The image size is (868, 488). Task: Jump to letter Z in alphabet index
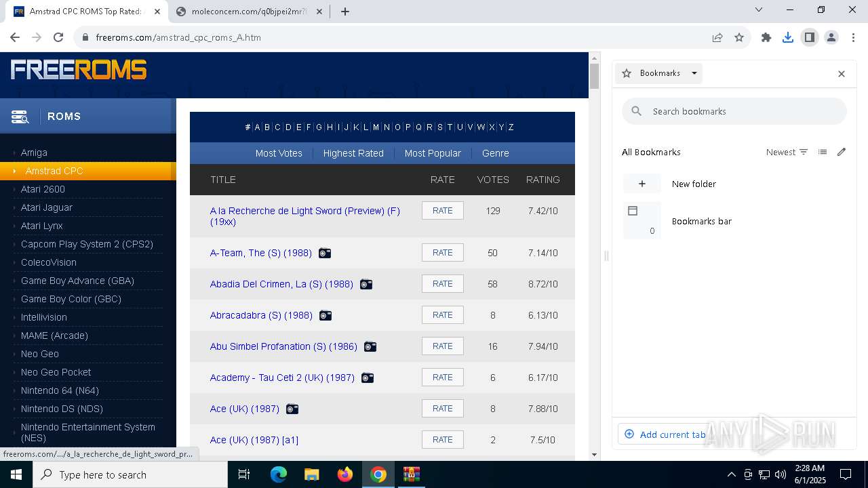coord(511,127)
